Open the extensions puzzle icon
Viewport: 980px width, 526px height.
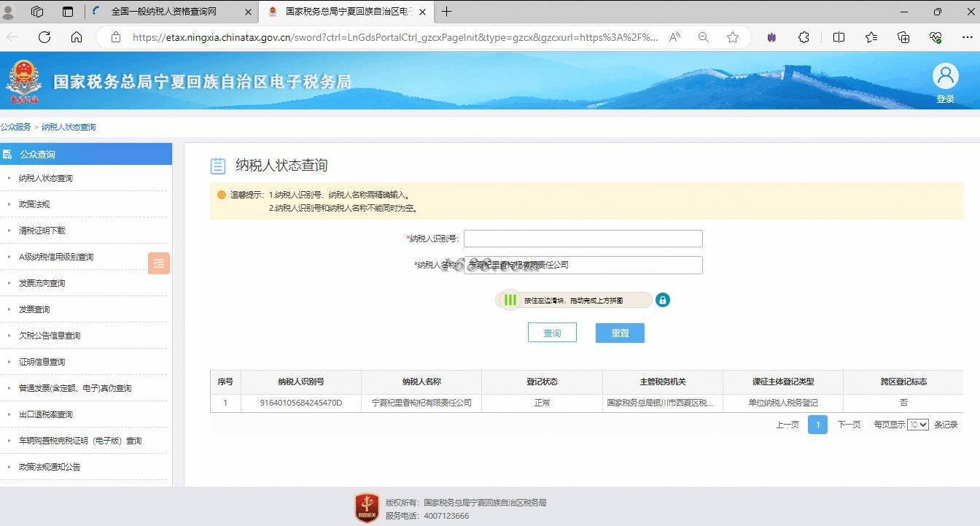pyautogui.click(x=804, y=37)
